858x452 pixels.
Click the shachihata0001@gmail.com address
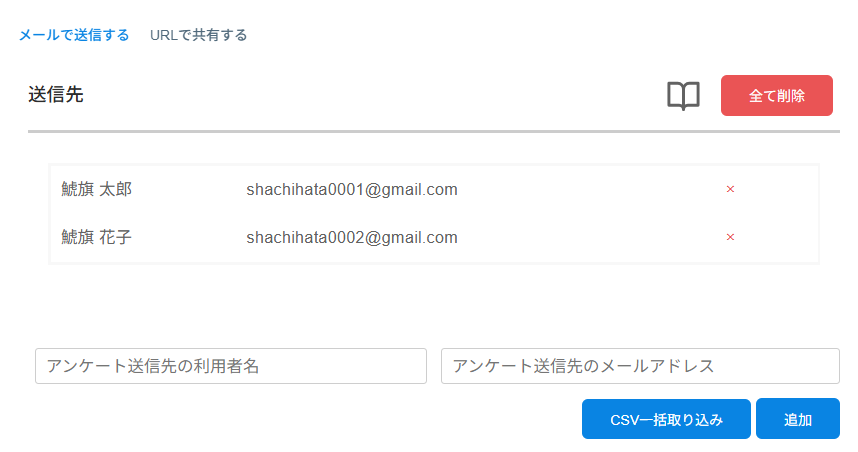352,189
